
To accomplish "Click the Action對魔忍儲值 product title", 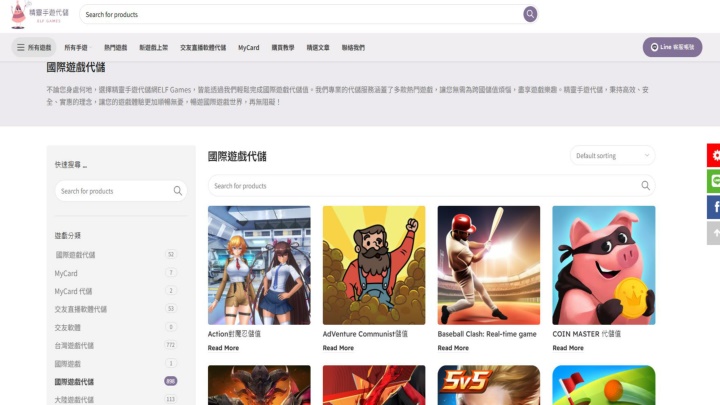I will (234, 334).
